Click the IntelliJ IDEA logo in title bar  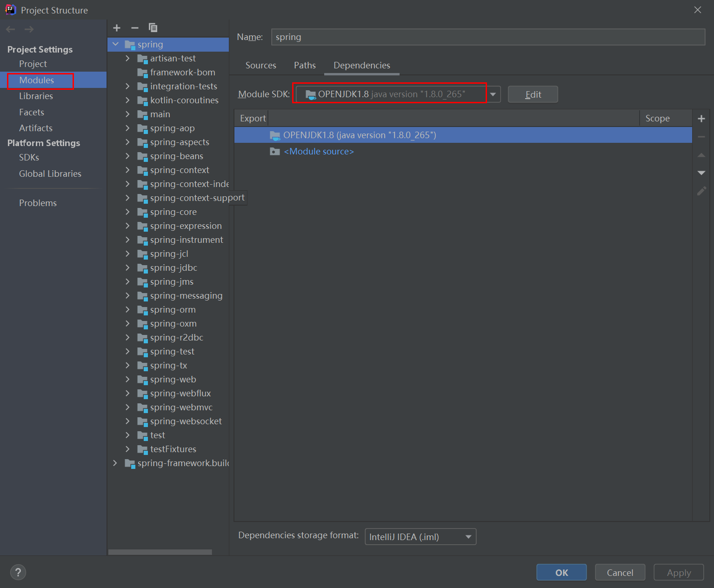10,10
